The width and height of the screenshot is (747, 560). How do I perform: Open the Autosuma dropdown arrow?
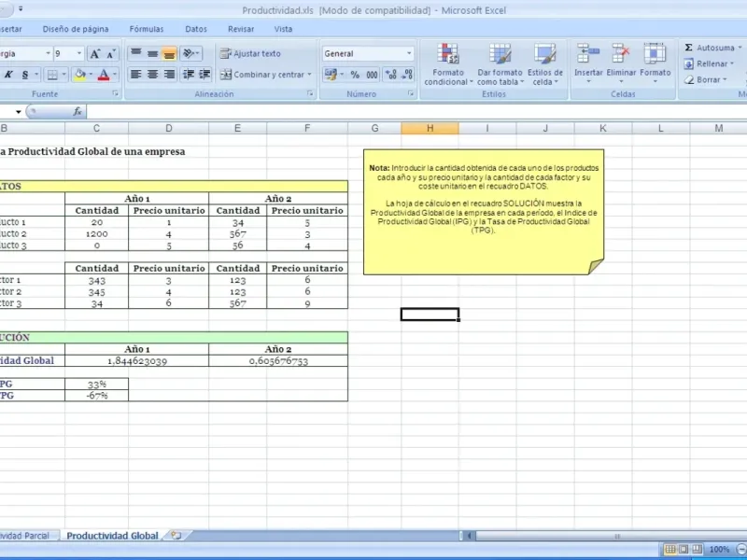tap(740, 48)
